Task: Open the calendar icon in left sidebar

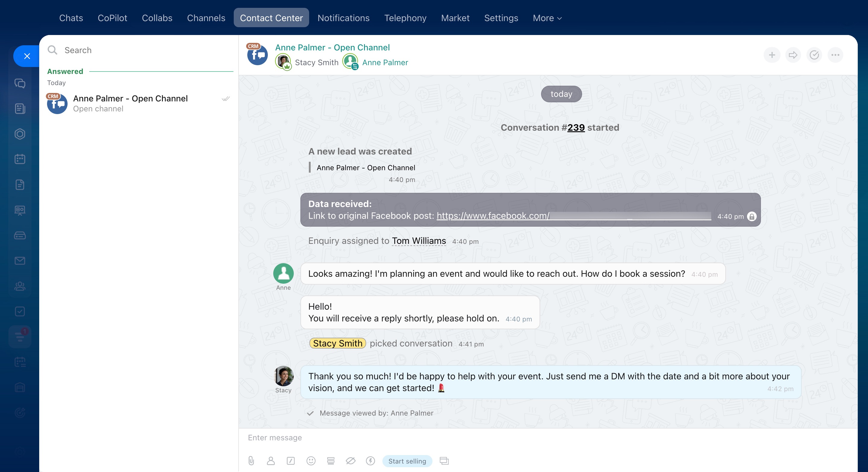Action: (x=20, y=159)
